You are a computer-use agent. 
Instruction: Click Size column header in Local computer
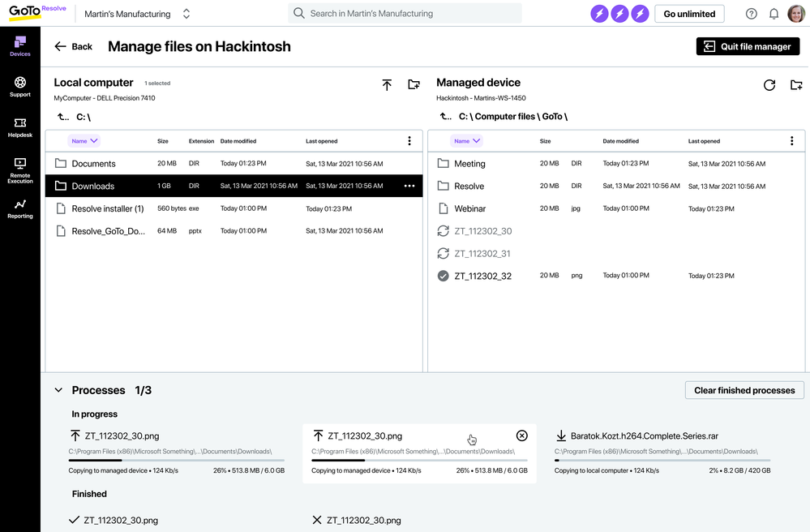point(163,141)
